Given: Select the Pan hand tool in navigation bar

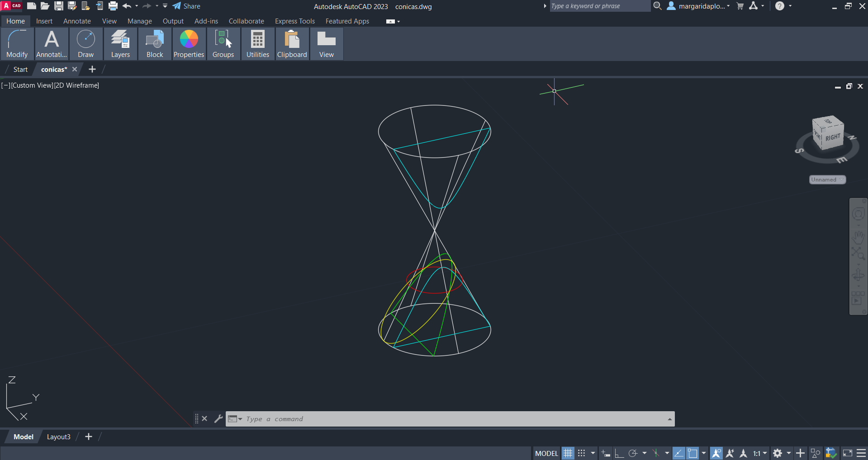Looking at the screenshot, I should tap(858, 237).
